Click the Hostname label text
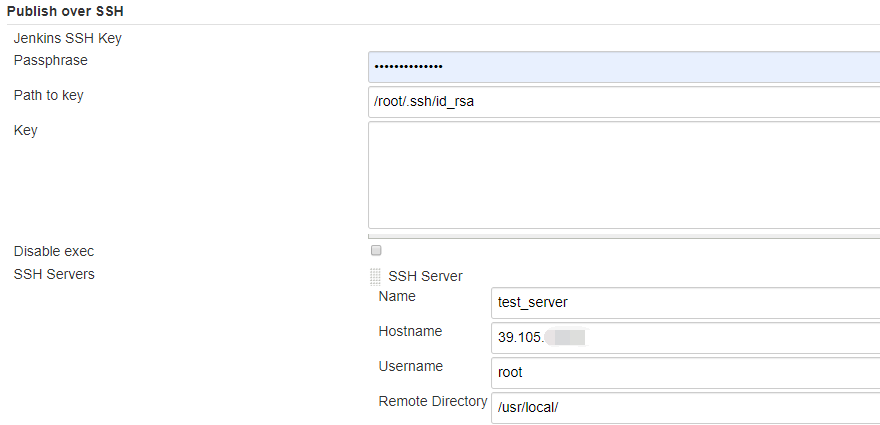The image size is (880, 425). coord(410,331)
